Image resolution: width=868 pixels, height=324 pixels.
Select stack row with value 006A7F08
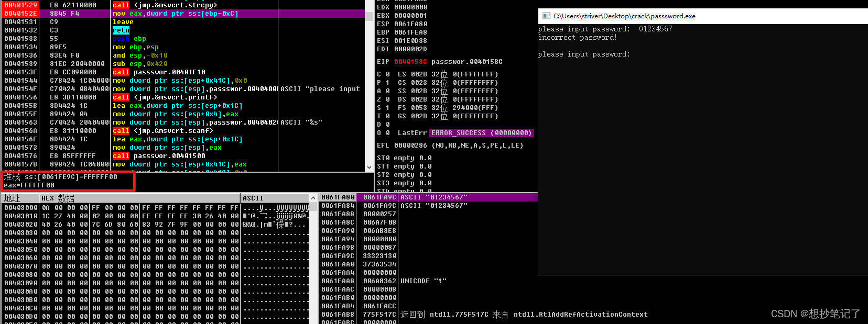coord(429,222)
